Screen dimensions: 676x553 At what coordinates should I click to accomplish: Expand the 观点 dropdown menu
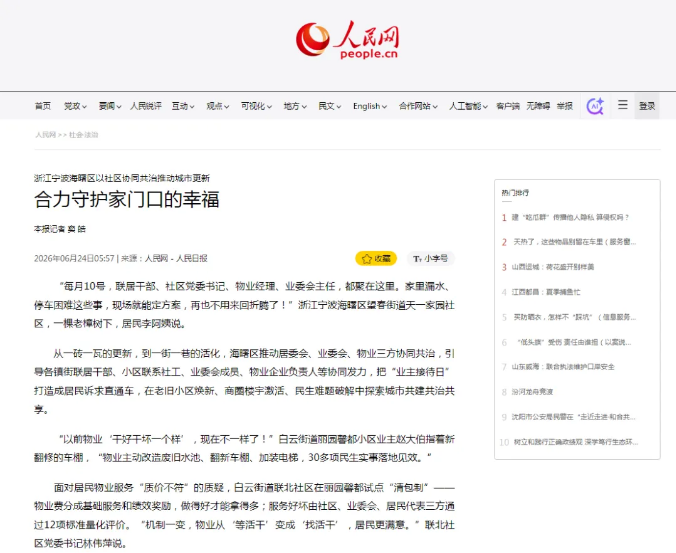point(218,106)
